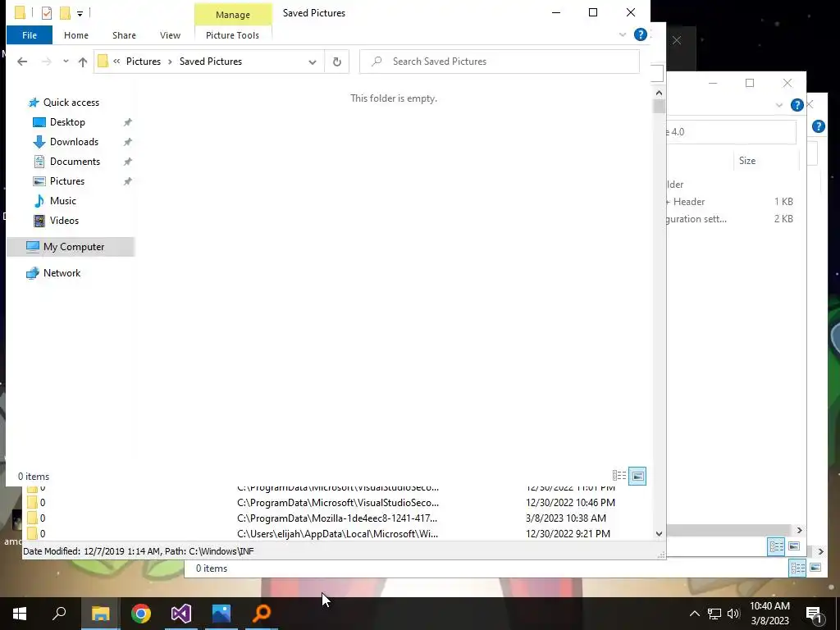Select Large icons view in background window

[x=794, y=546]
